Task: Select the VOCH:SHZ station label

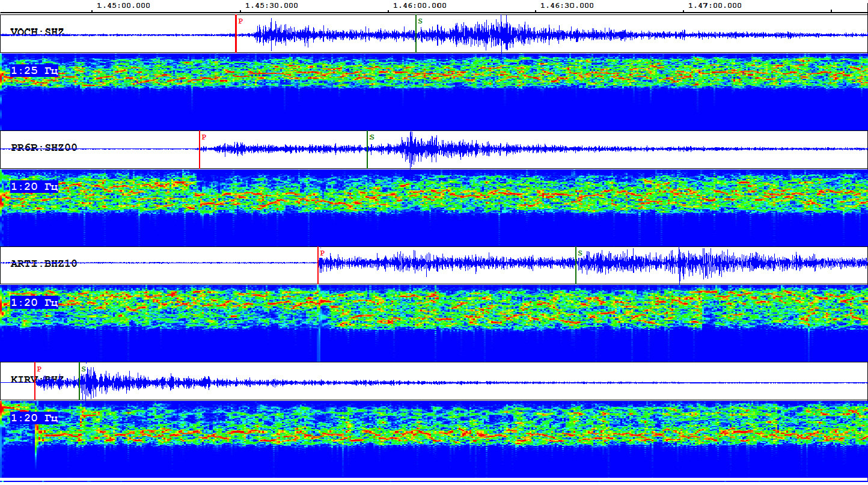Action: click(x=37, y=32)
